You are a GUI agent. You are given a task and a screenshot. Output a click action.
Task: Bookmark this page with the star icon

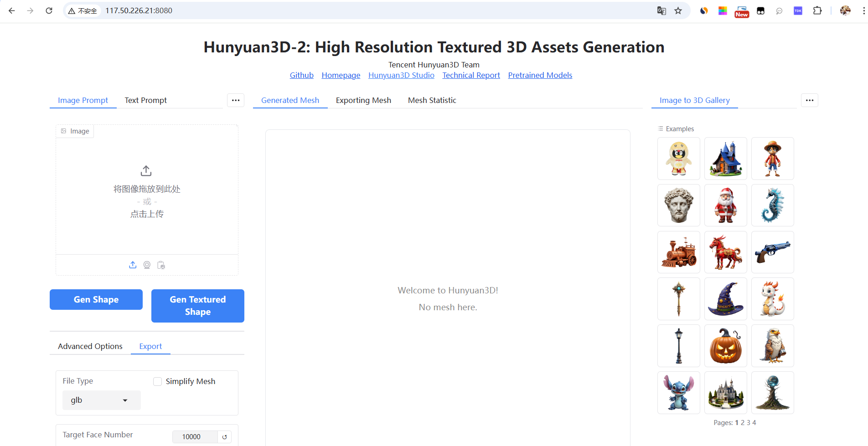[678, 10]
